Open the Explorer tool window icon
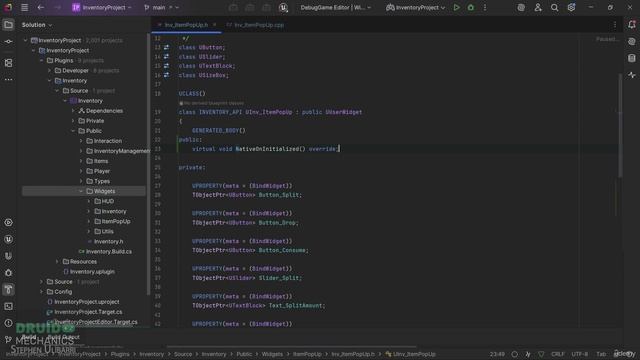Screen dimensions: 640x360 point(8,25)
